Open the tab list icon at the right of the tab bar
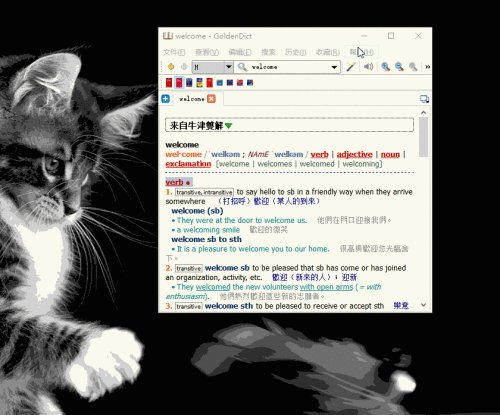Image resolution: width=500 pixels, height=415 pixels. [x=424, y=99]
